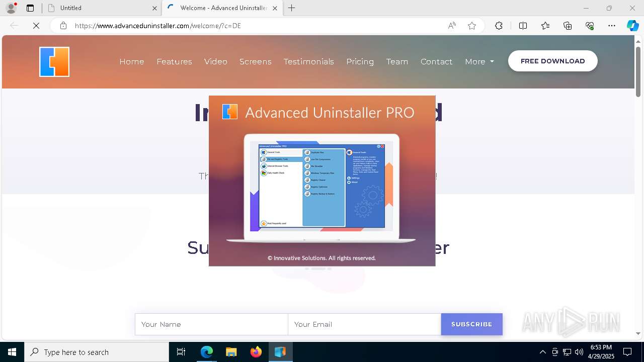Open Testimonials nav link
Screen dimensions: 644x362
tap(309, 61)
